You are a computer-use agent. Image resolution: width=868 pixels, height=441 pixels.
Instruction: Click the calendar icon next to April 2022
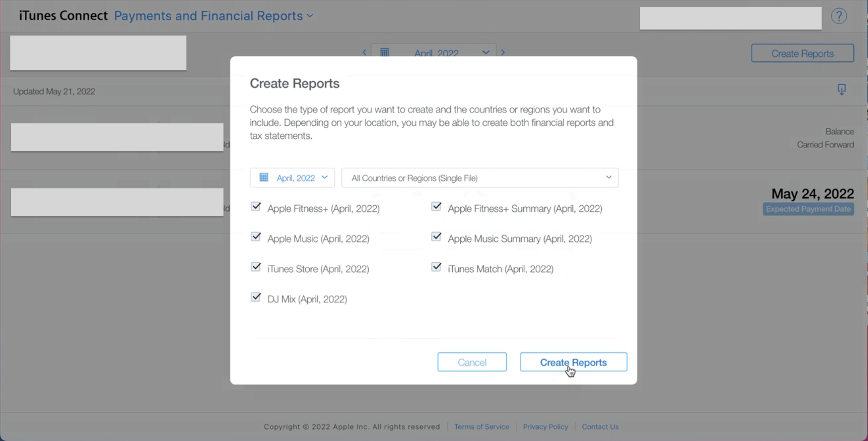[384, 52]
